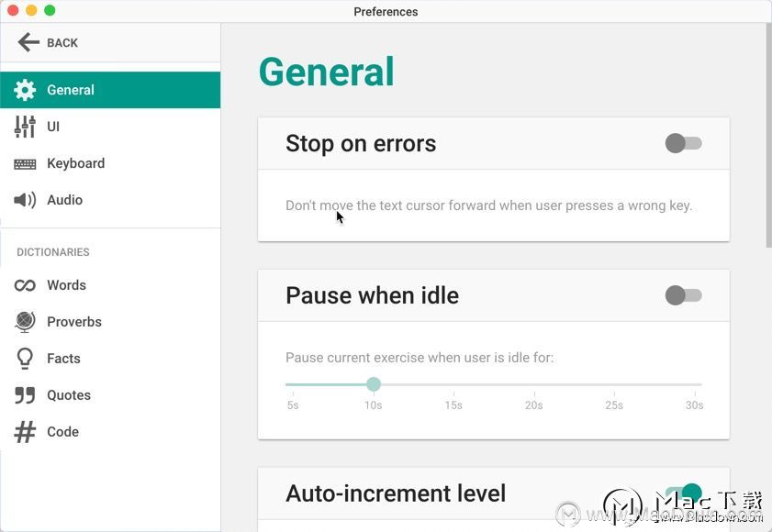Viewport: 772px width, 532px height.
Task: Click the Words infinity icon
Action: coord(25,285)
